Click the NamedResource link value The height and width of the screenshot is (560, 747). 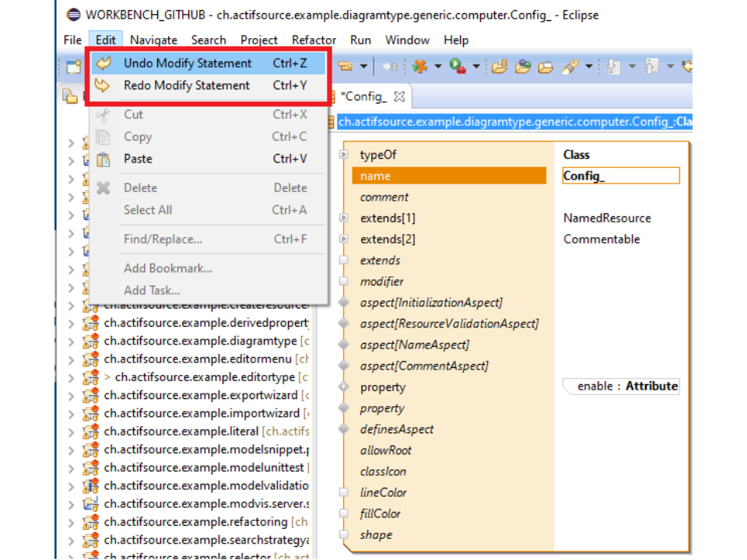tap(607, 219)
